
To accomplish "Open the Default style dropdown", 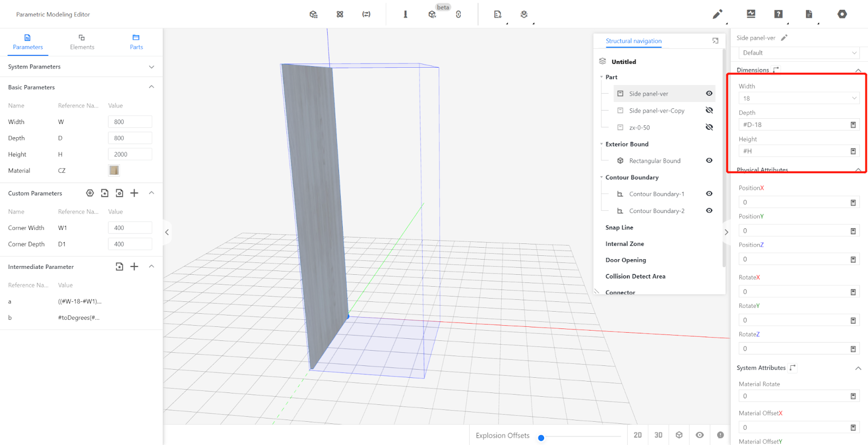I will point(799,53).
